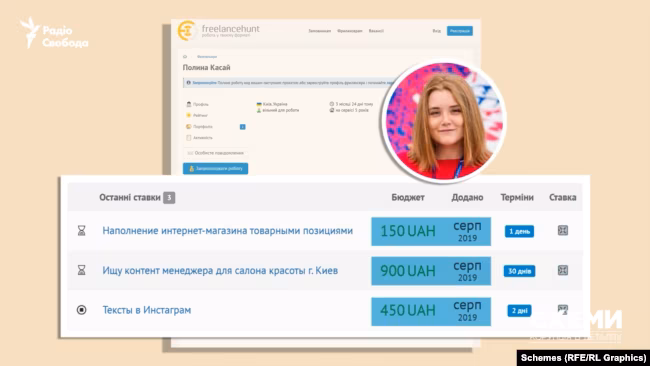Click the envelope icon for personal message
This screenshot has height=366, width=650.
(x=190, y=153)
